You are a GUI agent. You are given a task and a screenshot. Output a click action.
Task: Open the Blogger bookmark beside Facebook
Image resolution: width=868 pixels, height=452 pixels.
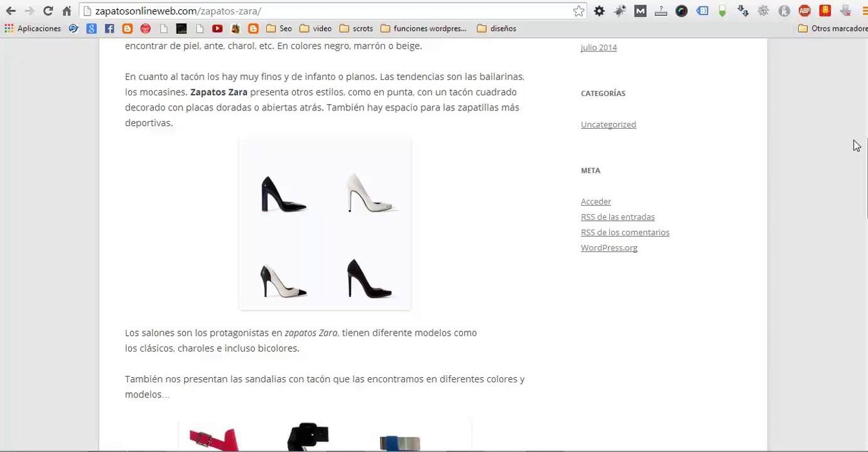(127, 28)
